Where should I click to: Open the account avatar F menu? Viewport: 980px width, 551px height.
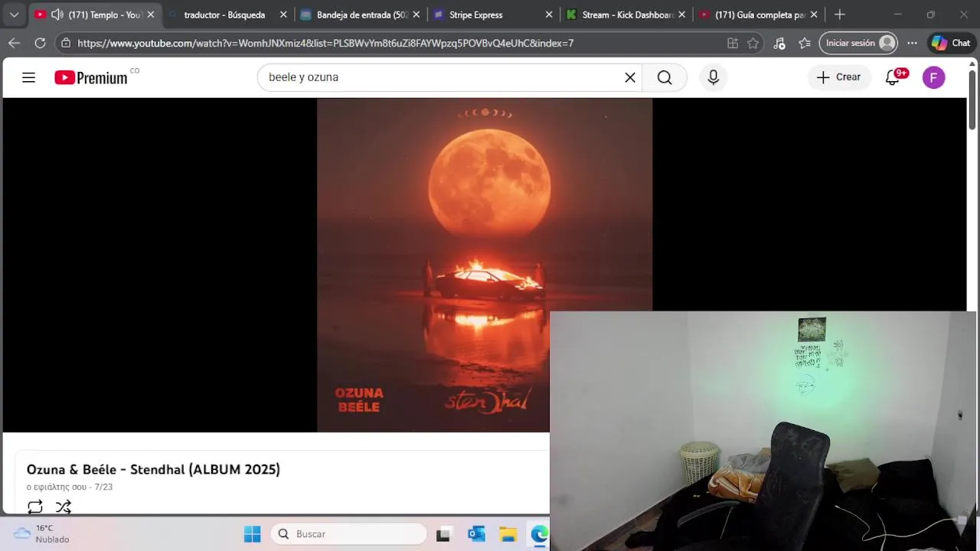pos(933,77)
